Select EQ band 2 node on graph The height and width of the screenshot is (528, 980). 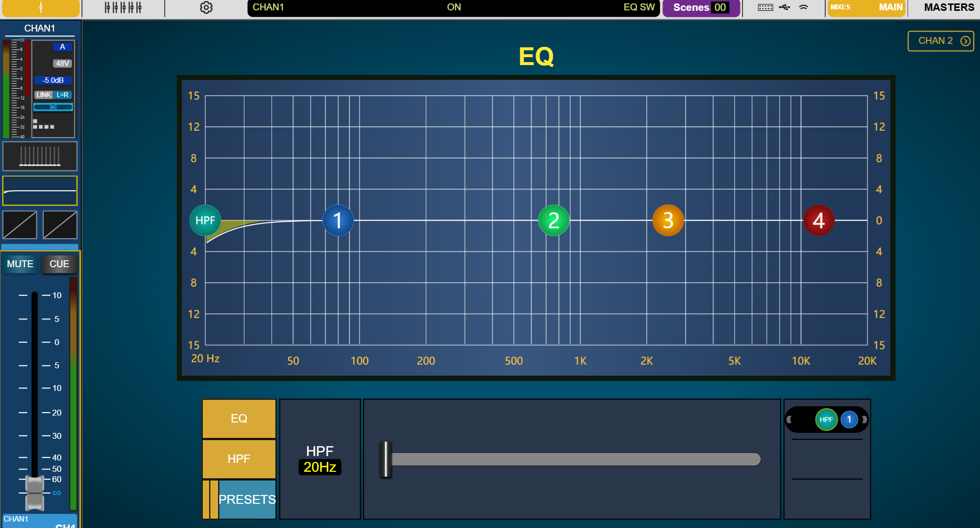(554, 220)
